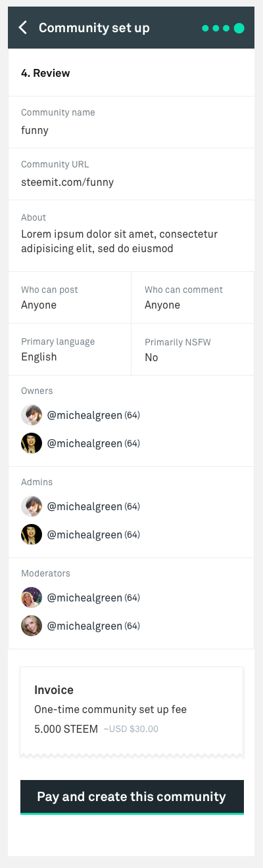Open second moderator's avatar

click(x=32, y=626)
